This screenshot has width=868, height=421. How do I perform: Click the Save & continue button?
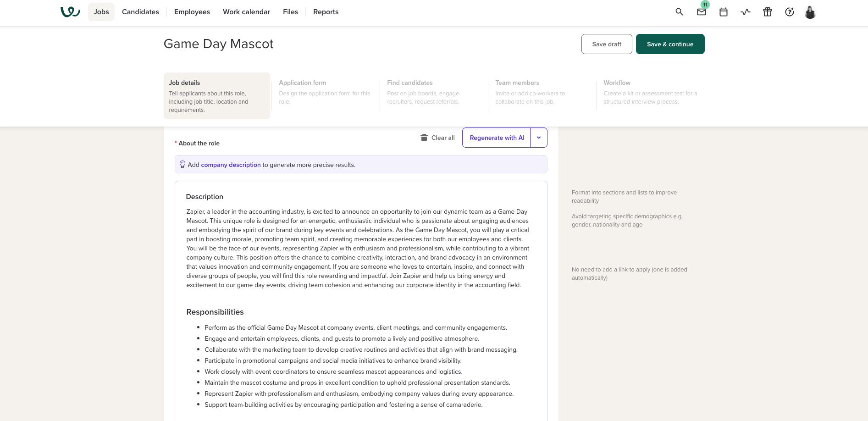tap(670, 44)
